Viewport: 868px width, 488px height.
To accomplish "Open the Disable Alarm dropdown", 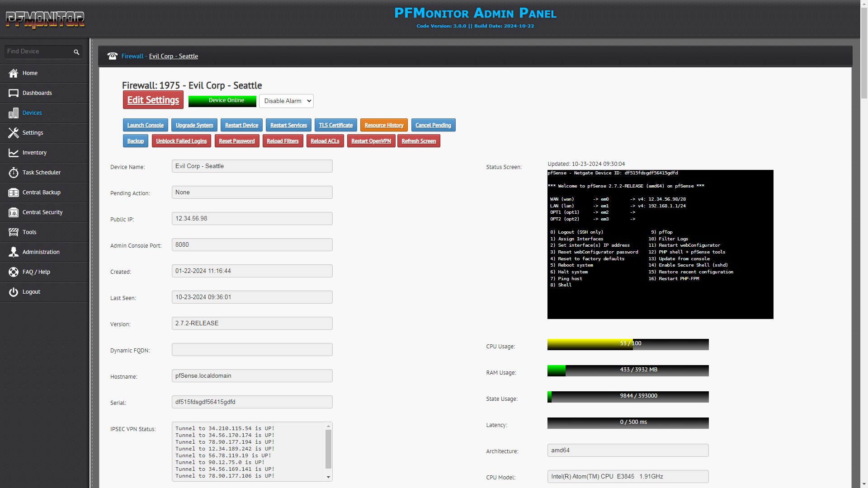I will [x=286, y=101].
